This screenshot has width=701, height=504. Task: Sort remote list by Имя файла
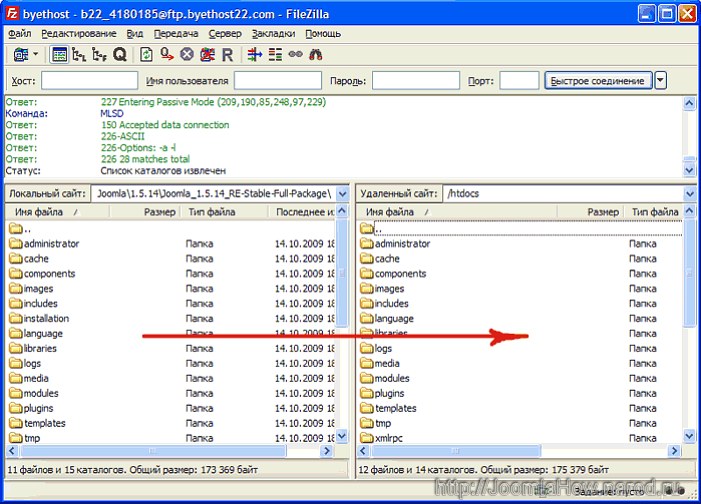[456, 212]
